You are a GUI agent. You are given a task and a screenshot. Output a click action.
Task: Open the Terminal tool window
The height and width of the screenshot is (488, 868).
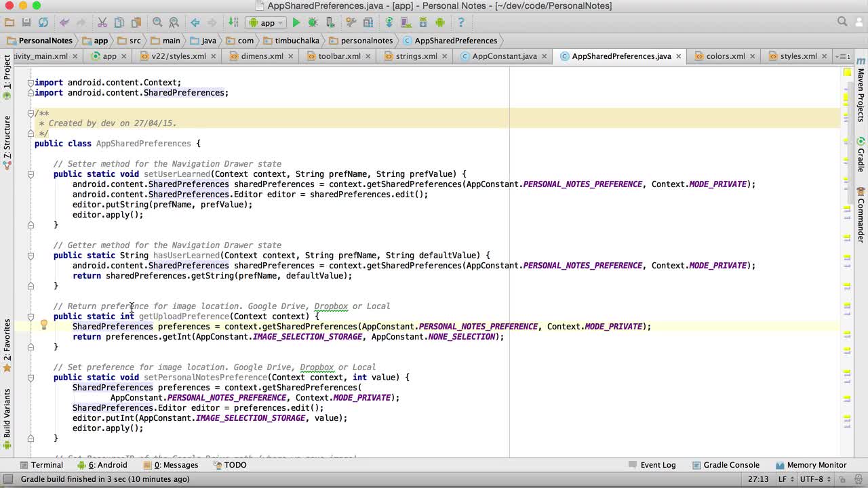(41, 465)
